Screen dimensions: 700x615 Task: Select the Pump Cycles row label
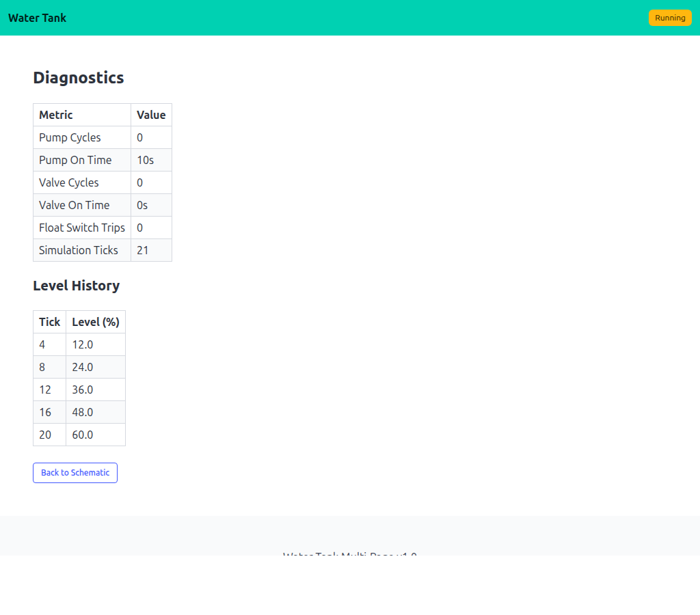pyautogui.click(x=70, y=137)
